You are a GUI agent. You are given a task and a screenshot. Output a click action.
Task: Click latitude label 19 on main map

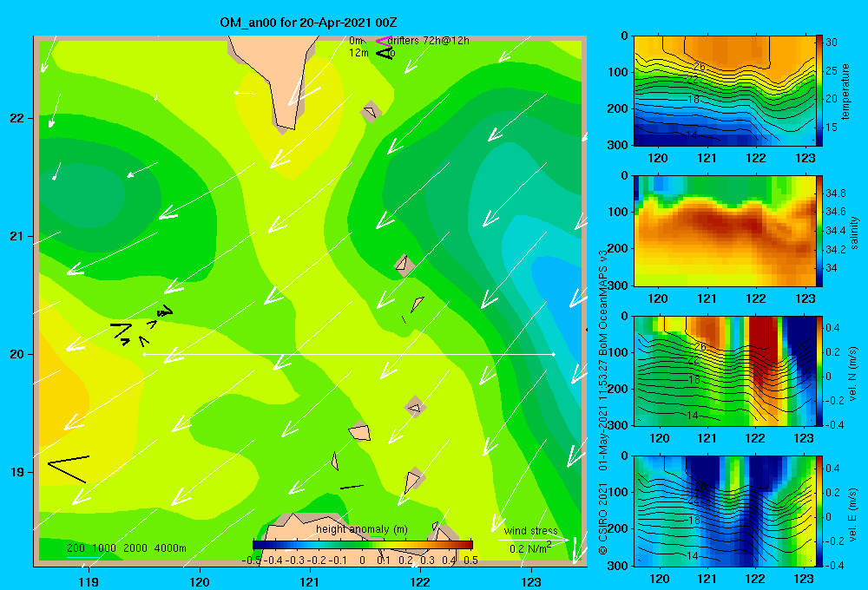[x=17, y=472]
